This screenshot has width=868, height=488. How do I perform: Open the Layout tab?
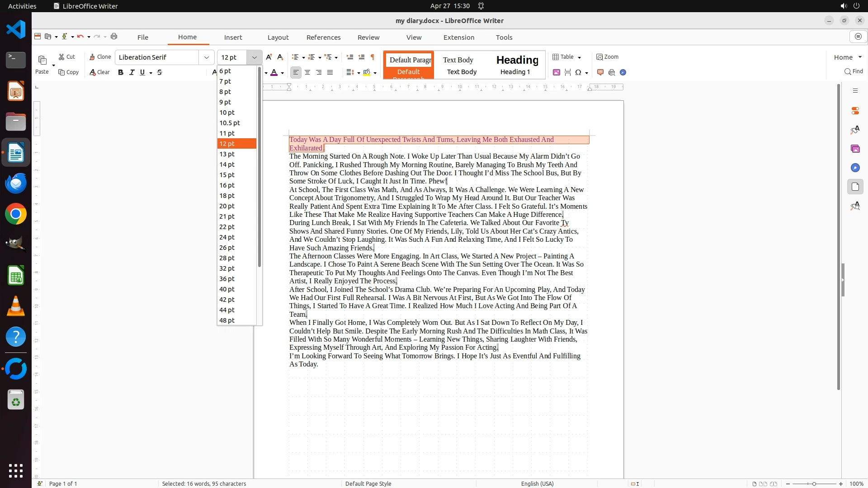[278, 38]
